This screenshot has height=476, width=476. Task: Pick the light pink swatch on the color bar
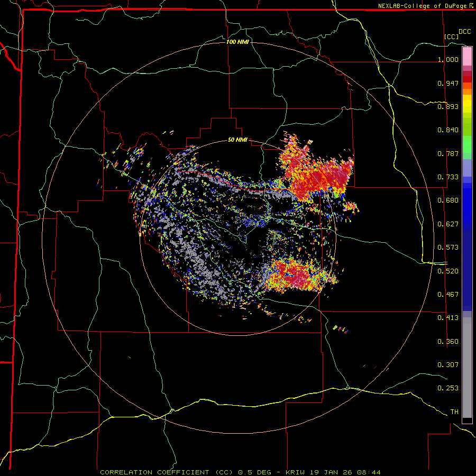coord(467,57)
